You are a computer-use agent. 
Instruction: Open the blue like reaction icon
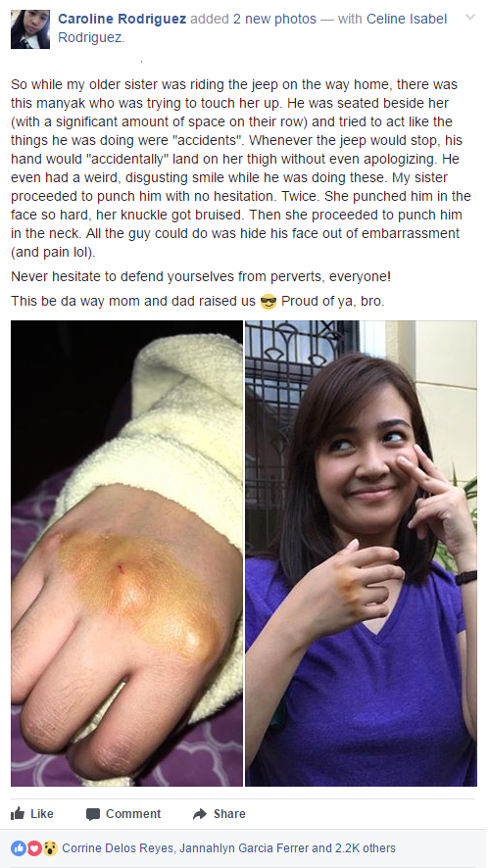(19, 848)
